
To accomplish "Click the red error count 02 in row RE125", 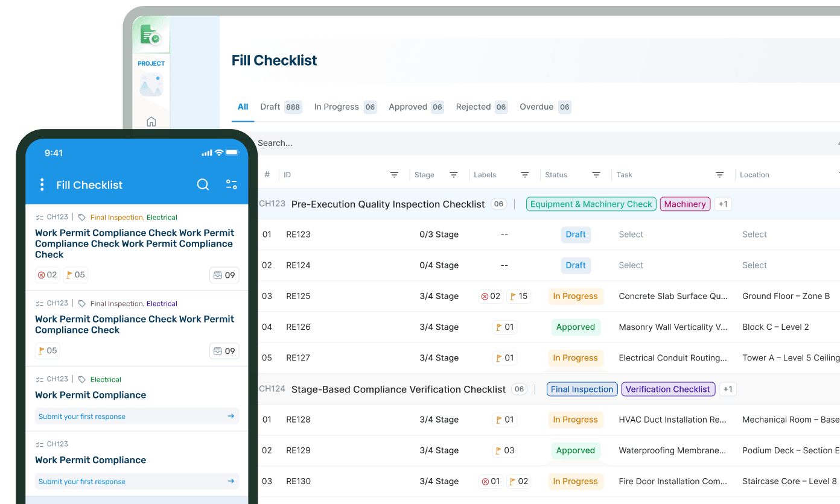I will pyautogui.click(x=490, y=296).
